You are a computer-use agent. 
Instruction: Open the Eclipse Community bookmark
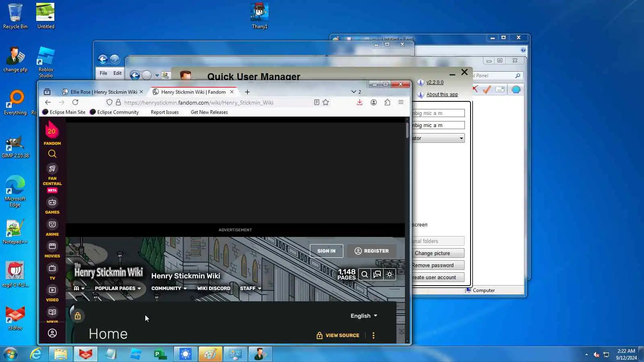pyautogui.click(x=114, y=112)
